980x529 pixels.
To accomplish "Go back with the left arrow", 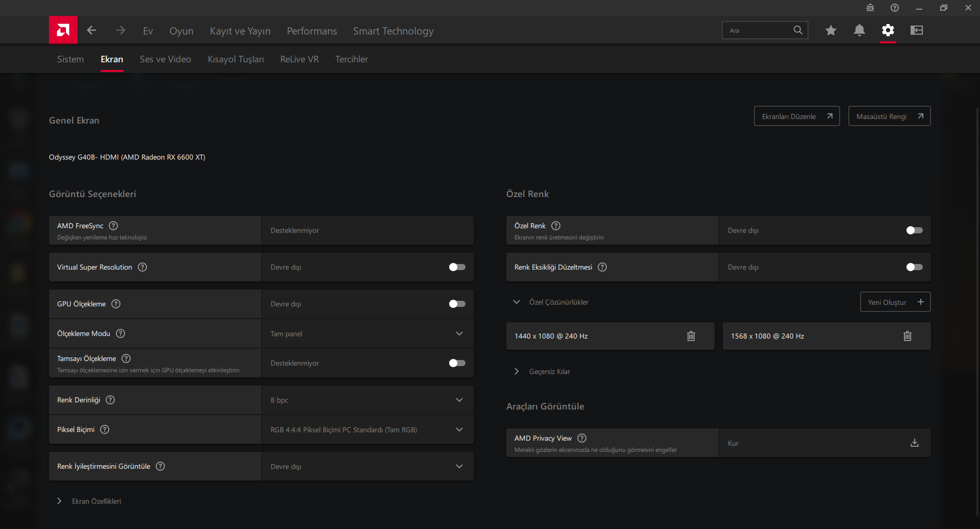I will (91, 31).
